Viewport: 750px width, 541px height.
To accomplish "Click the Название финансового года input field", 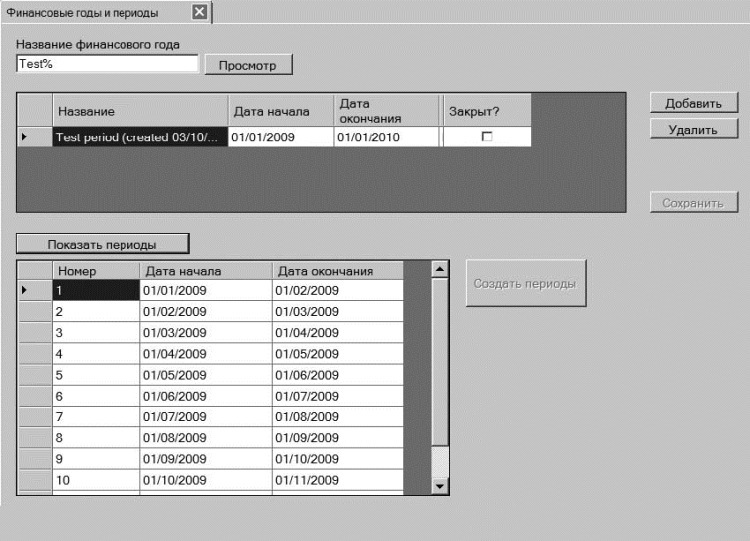I will pyautogui.click(x=107, y=64).
